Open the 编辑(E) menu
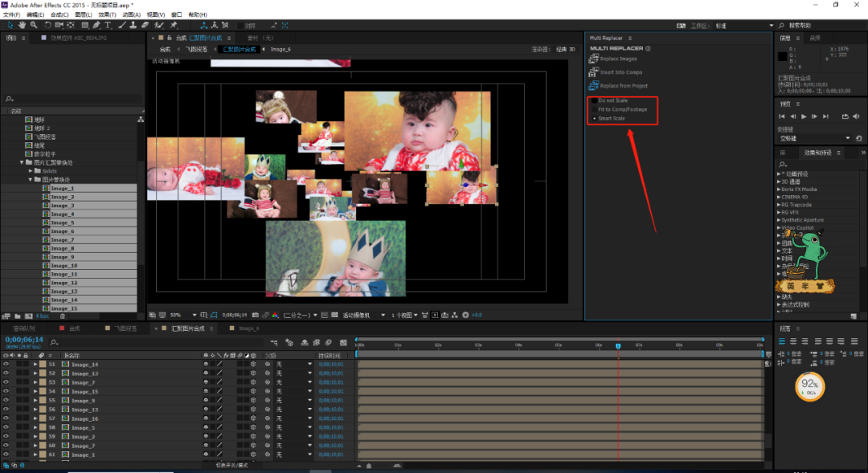 click(x=35, y=14)
